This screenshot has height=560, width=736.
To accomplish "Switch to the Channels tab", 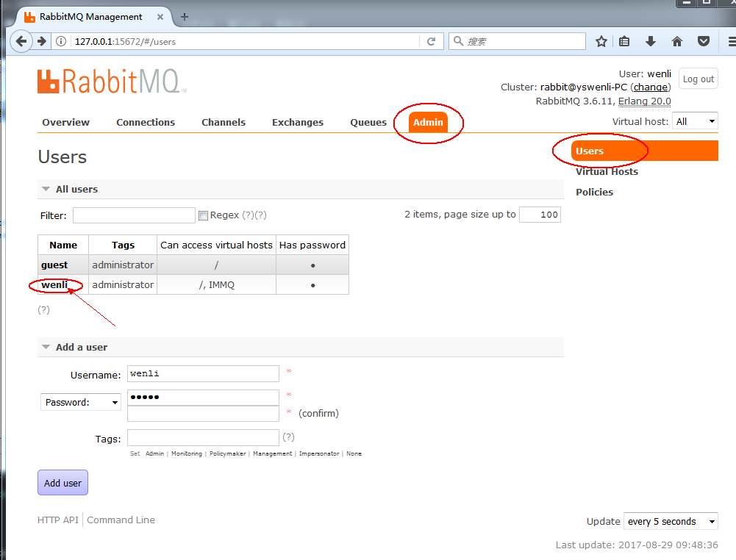I will [x=224, y=122].
